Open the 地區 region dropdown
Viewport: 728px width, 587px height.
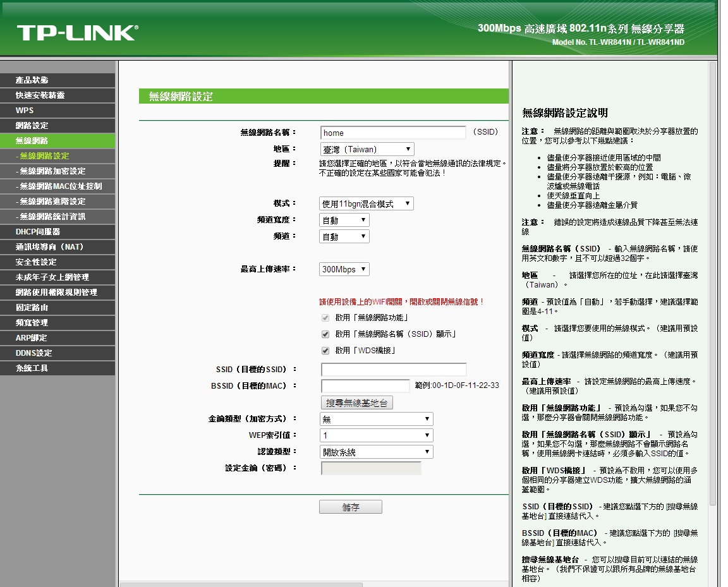coord(367,150)
